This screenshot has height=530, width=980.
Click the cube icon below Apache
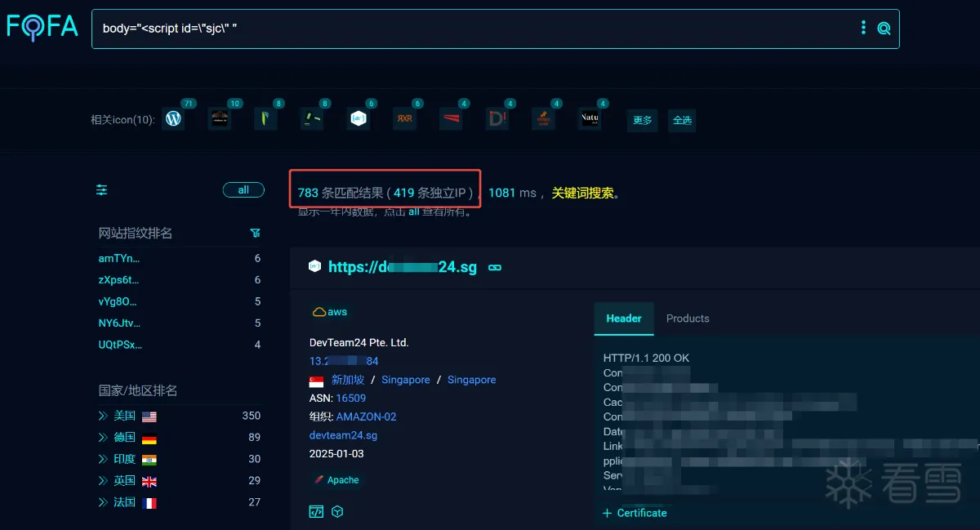(x=337, y=511)
